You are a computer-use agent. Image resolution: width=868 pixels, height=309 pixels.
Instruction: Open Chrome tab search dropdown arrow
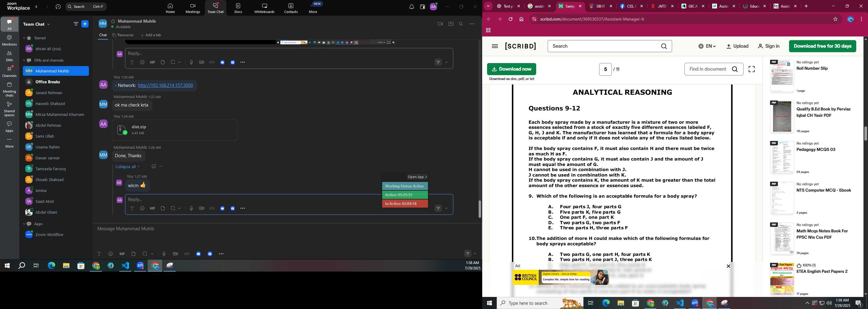[488, 6]
